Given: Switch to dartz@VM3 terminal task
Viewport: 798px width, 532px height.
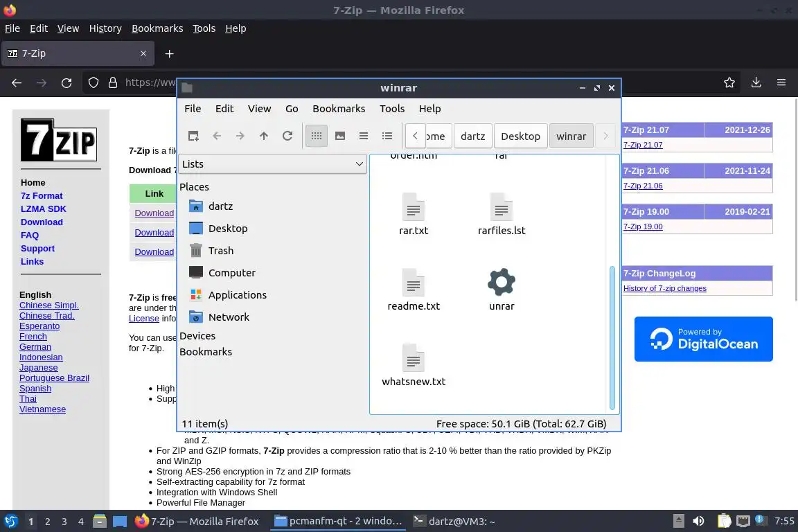Looking at the screenshot, I should [454, 522].
